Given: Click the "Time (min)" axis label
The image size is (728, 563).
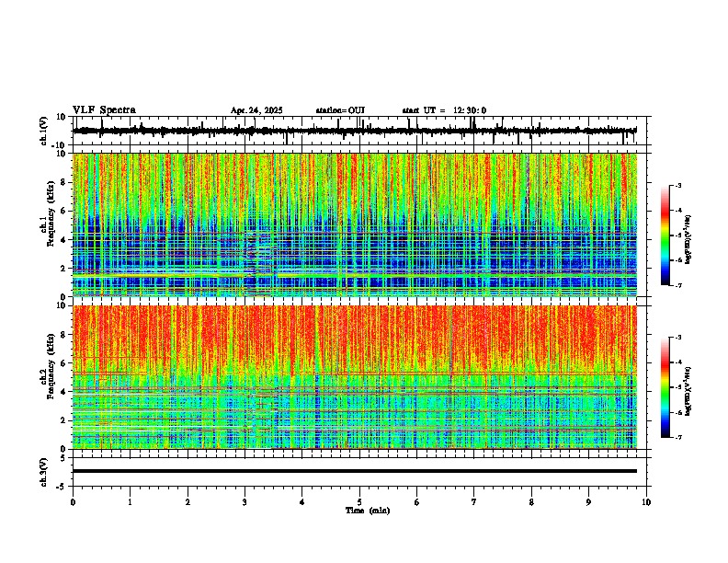Looking at the screenshot, I should pyautogui.click(x=368, y=511).
